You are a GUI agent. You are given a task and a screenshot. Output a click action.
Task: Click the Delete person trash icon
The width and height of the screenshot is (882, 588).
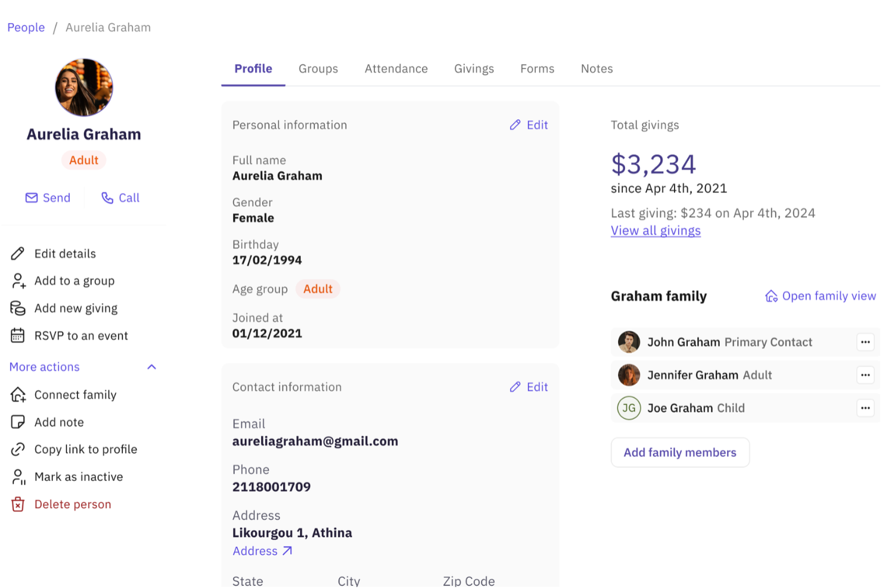point(18,504)
